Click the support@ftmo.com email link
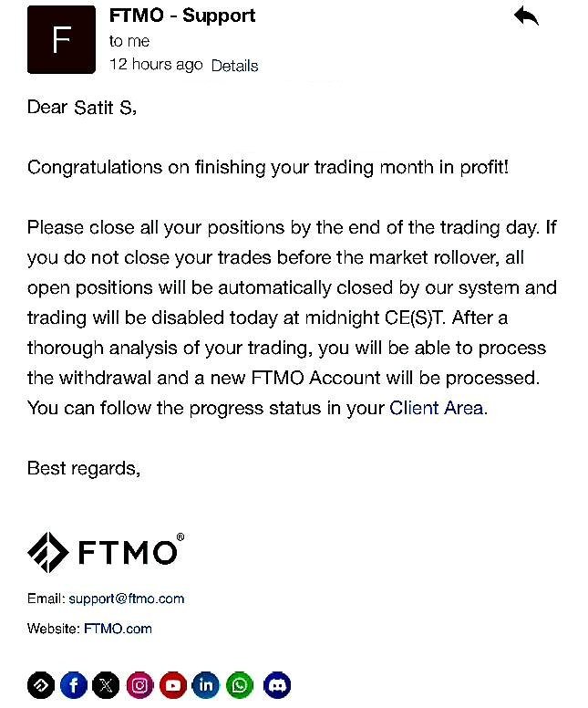 tap(127, 599)
